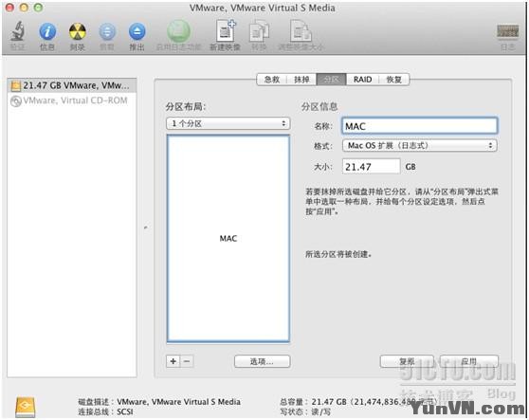Click the dimmed Resize Image icon
This screenshot has height=420, width=529.
coord(301,31)
